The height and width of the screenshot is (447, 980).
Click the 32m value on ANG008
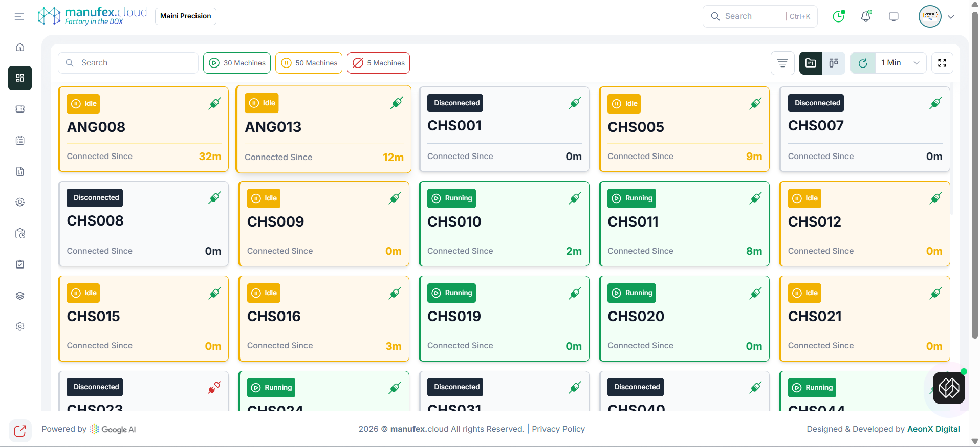(x=210, y=157)
